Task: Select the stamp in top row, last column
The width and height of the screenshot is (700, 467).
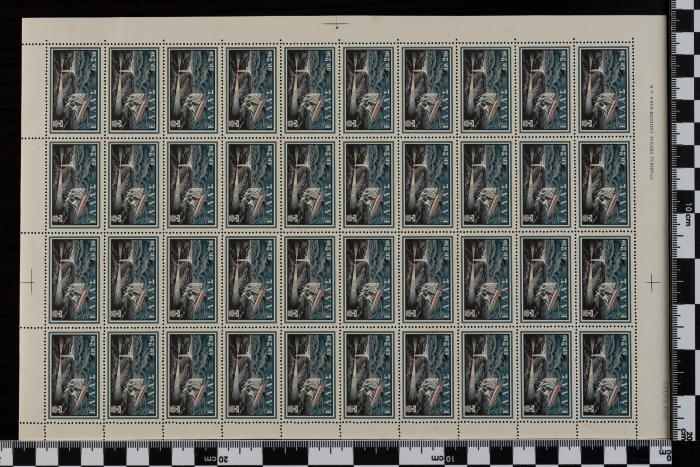Action: click(x=605, y=90)
